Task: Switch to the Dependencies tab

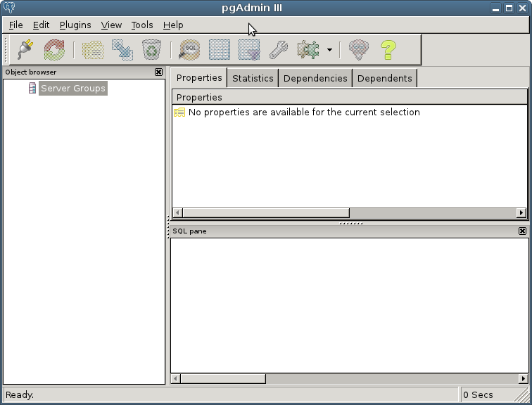Action: (x=315, y=78)
